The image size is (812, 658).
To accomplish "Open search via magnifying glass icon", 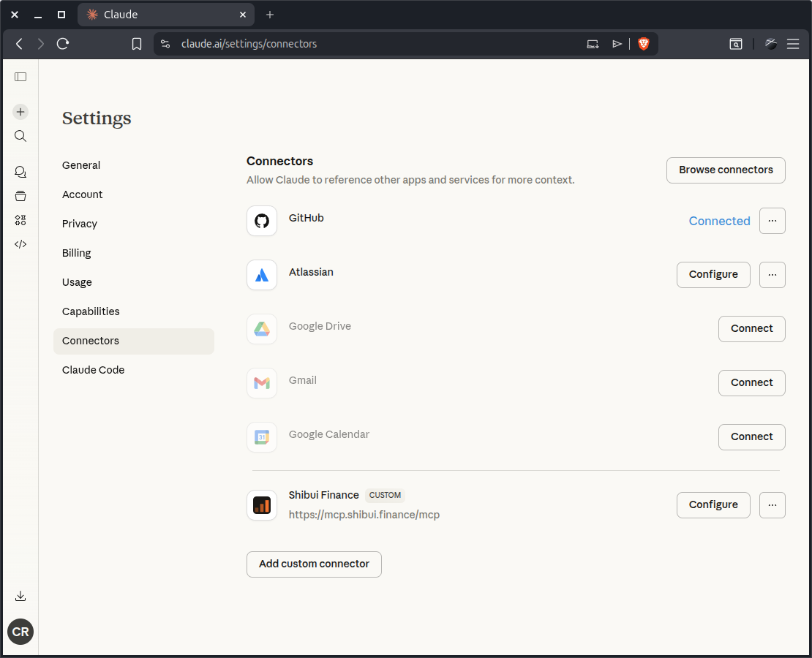I will [20, 136].
